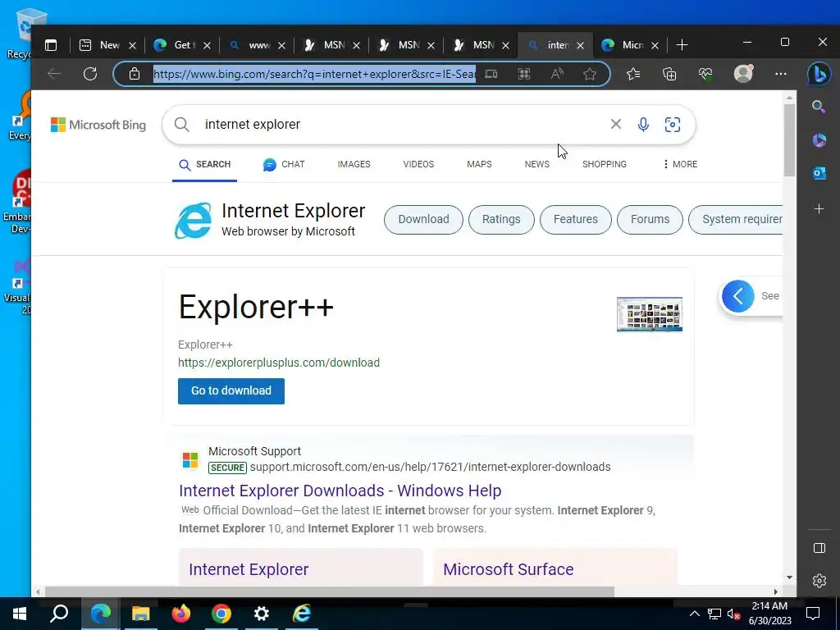Click the horizontal page scrollbar

coord(330,591)
